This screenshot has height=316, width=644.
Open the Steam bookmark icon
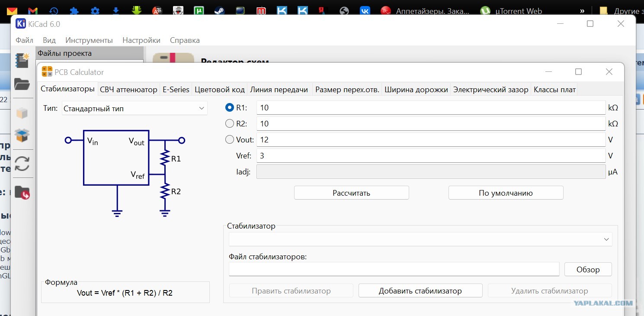point(219,11)
